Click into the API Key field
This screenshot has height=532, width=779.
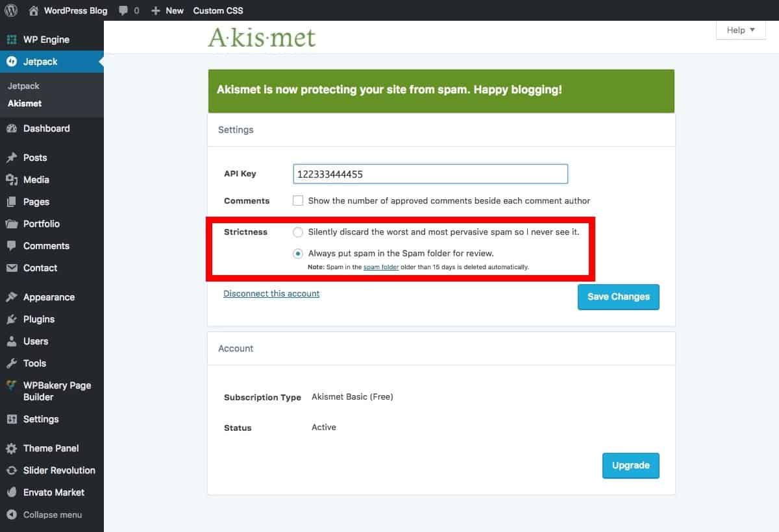tap(430, 174)
